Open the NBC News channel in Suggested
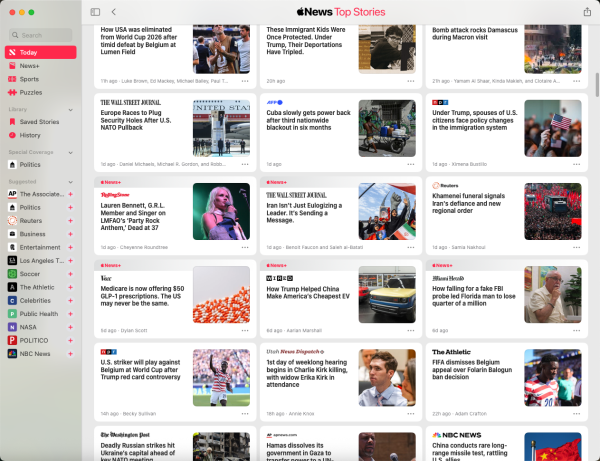The image size is (600, 461). pyautogui.click(x=35, y=354)
